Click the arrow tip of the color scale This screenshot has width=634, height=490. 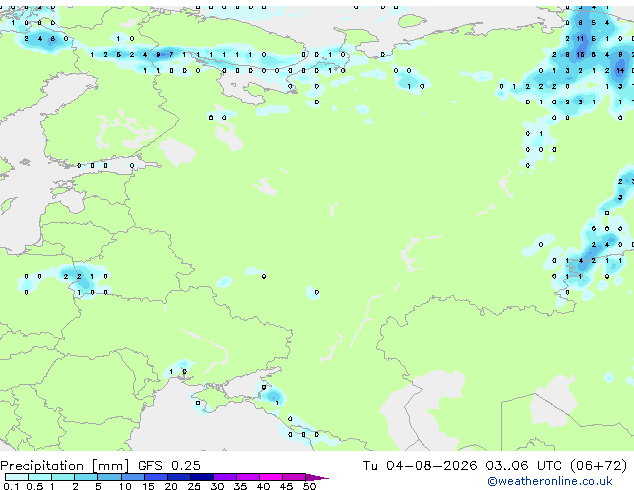(319, 477)
